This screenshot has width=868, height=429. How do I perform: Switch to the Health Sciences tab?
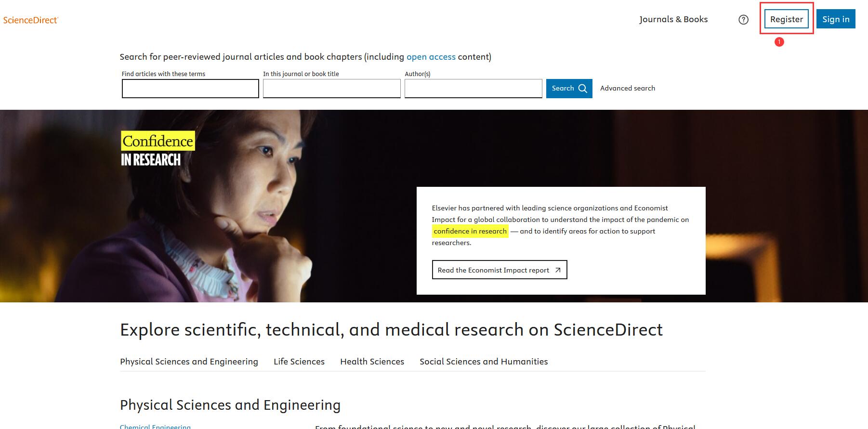click(372, 362)
